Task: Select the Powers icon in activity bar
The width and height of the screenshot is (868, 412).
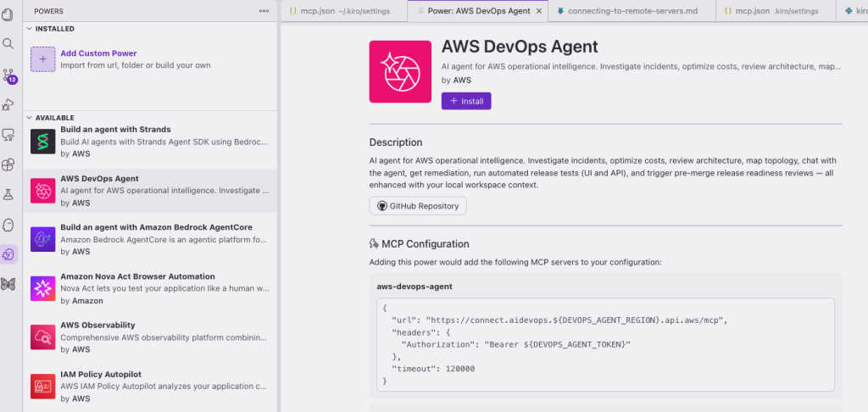Action: [x=8, y=254]
